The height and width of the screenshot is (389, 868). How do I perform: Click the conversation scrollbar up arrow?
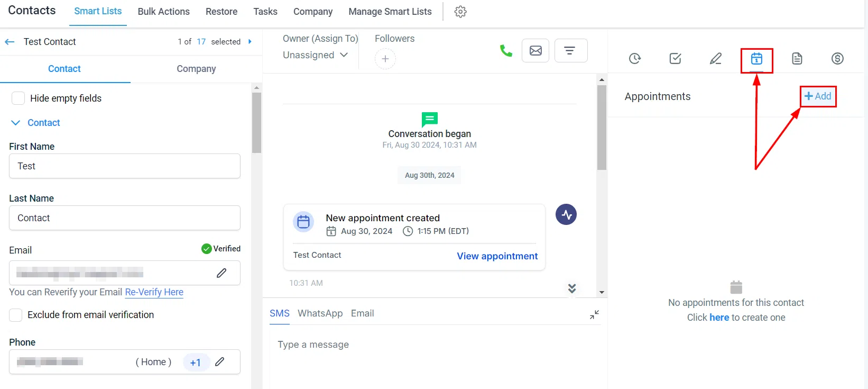tap(602, 79)
